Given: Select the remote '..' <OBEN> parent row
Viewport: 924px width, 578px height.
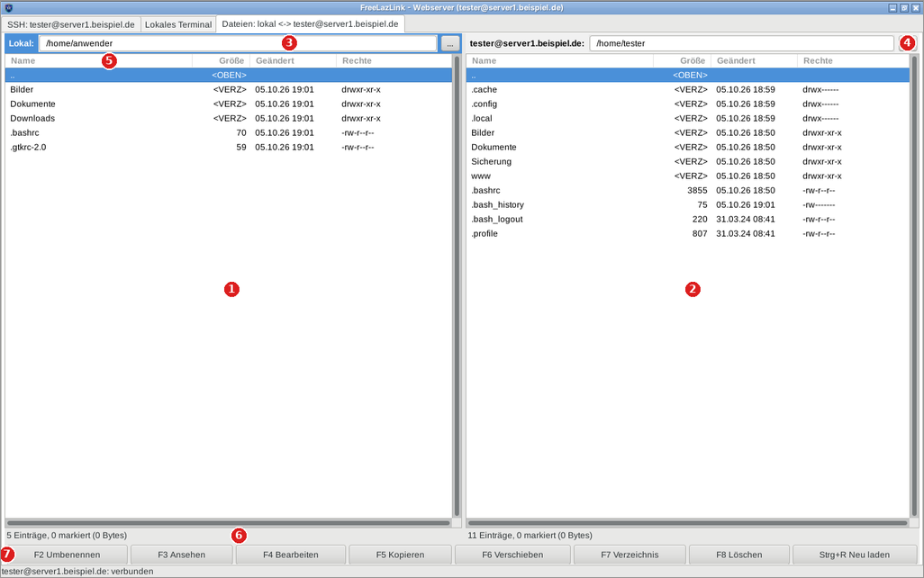Looking at the screenshot, I should click(688, 75).
